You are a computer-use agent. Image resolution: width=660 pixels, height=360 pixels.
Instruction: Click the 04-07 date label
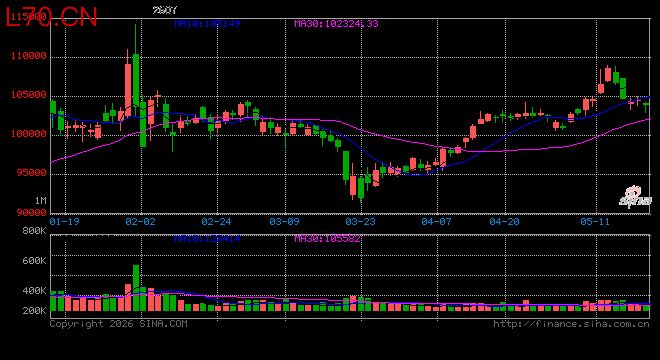click(436, 221)
